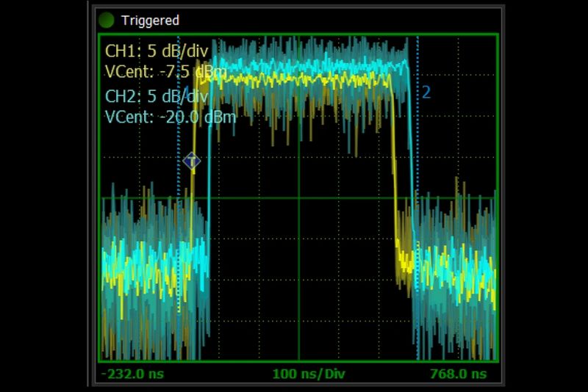
Task: Select the left dotted vertical cursor line
Action: (179, 220)
